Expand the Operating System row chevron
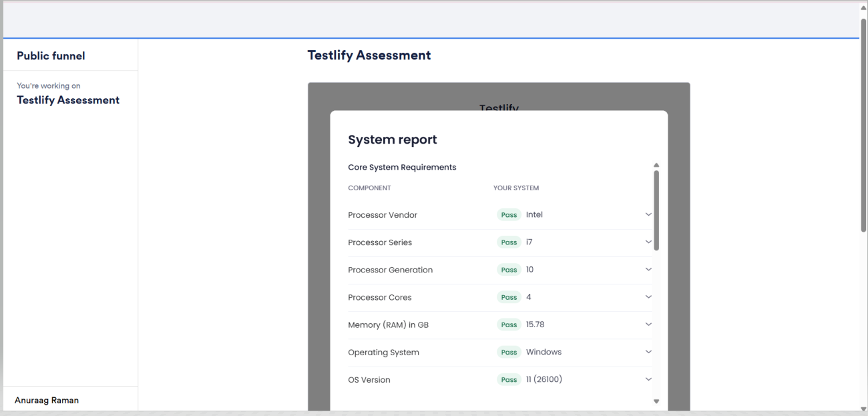This screenshot has height=416, width=868. tap(648, 352)
